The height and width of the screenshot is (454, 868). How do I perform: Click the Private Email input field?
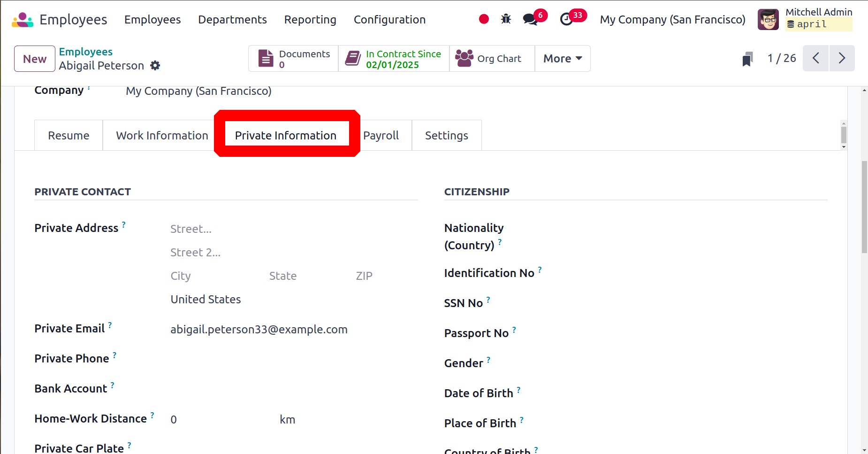pyautogui.click(x=282, y=330)
